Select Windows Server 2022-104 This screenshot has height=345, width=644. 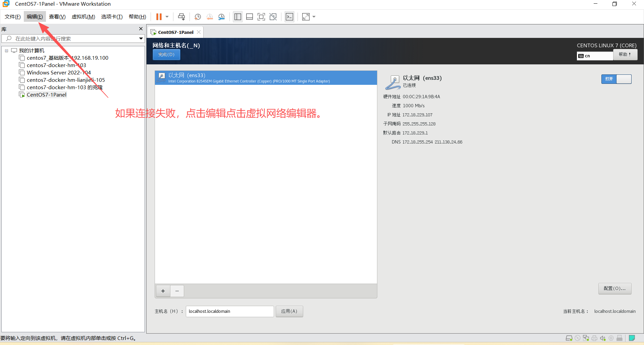59,73
